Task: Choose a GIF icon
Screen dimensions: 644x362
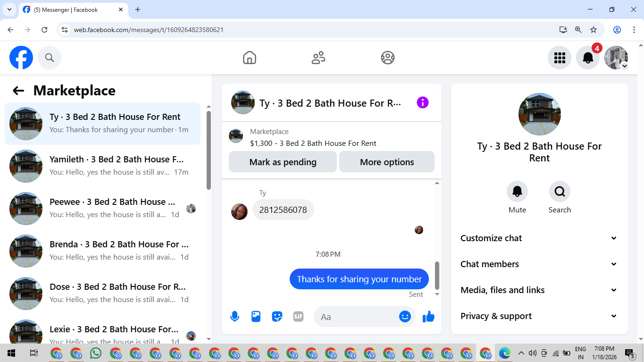Action: (298, 317)
